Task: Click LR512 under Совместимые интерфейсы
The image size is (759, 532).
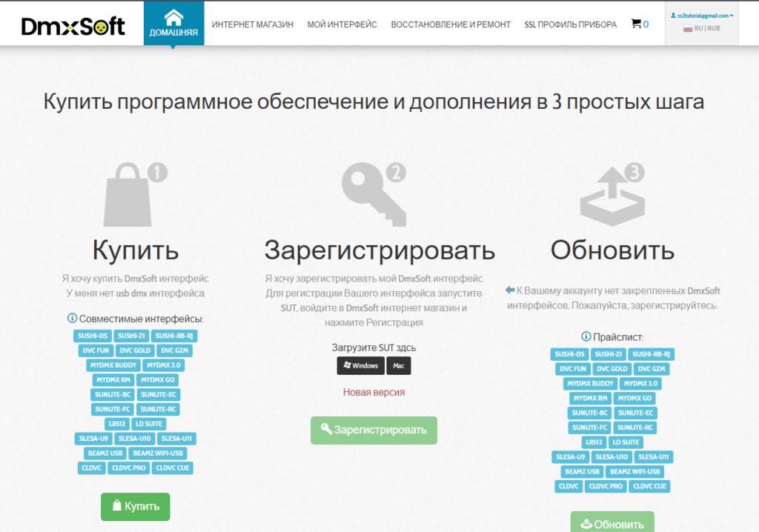Action: pyautogui.click(x=117, y=424)
